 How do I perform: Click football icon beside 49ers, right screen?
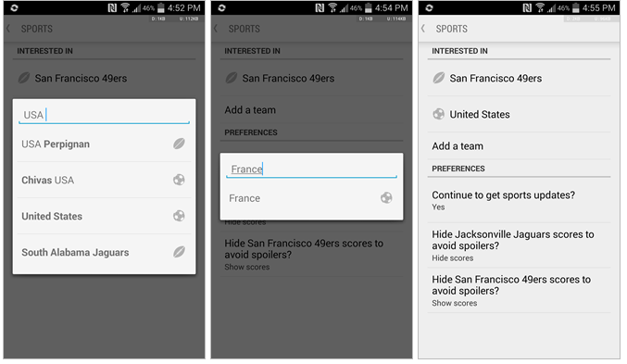click(x=439, y=78)
